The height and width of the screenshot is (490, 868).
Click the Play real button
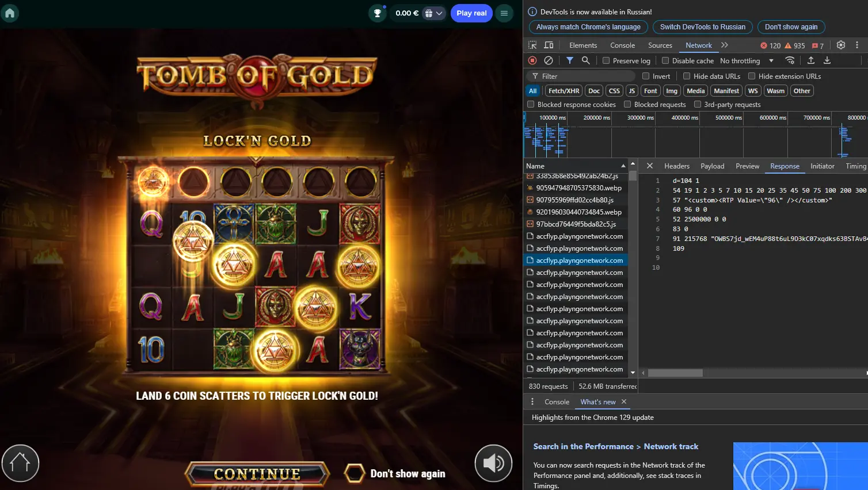(471, 13)
